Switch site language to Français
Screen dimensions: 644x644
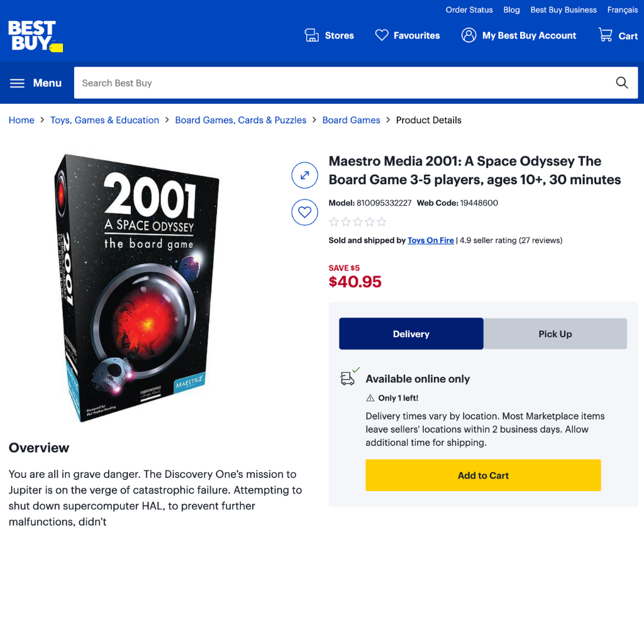point(622,10)
